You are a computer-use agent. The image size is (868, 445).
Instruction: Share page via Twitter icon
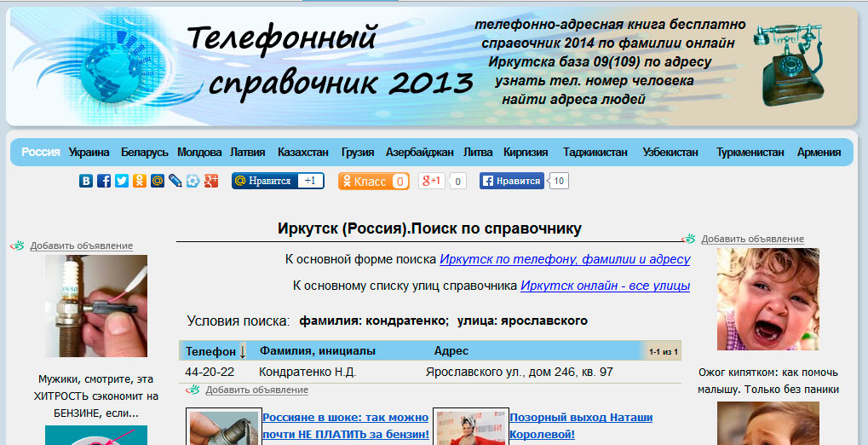[x=122, y=181]
